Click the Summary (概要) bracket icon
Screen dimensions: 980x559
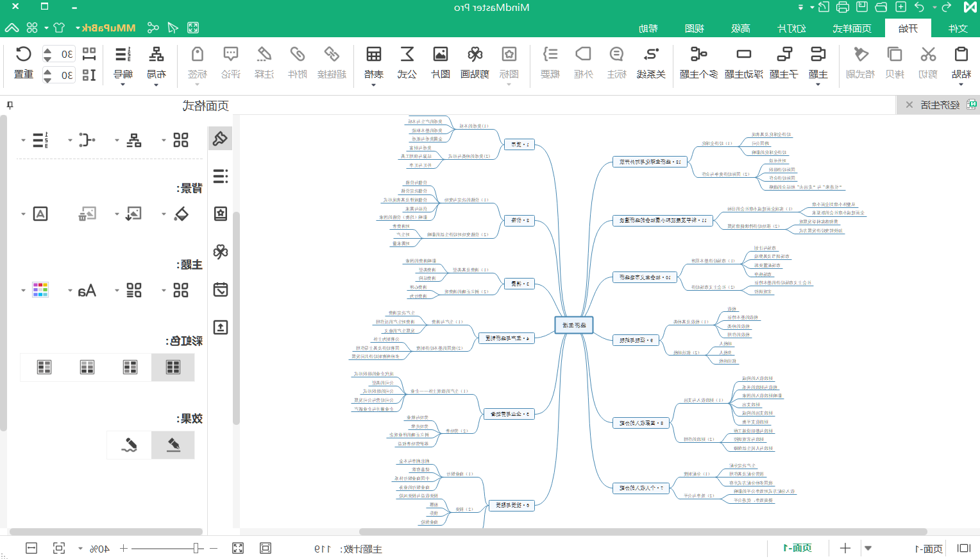(x=550, y=55)
